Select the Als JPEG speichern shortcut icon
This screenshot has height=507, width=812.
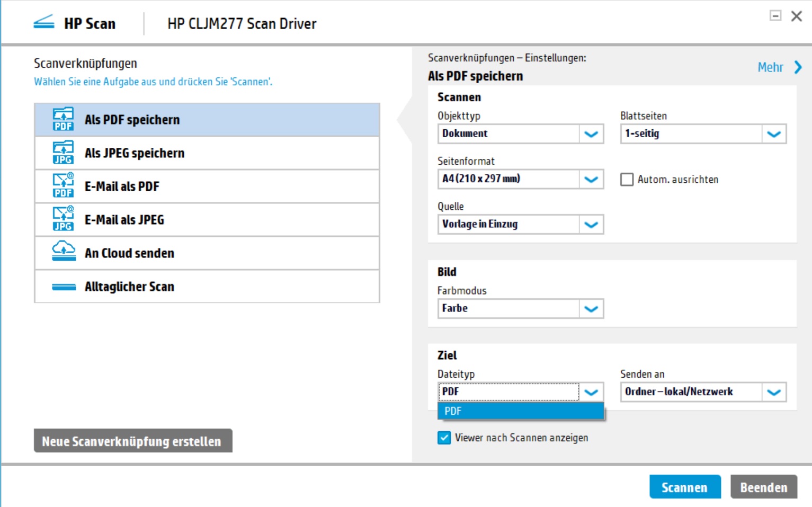click(63, 153)
